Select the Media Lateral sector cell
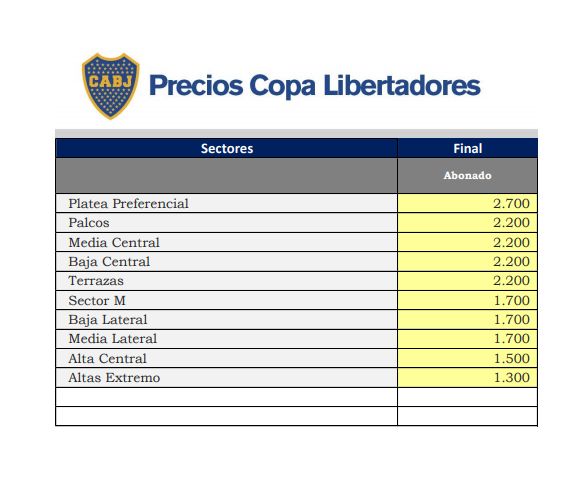The height and width of the screenshot is (479, 587). pyautogui.click(x=226, y=339)
